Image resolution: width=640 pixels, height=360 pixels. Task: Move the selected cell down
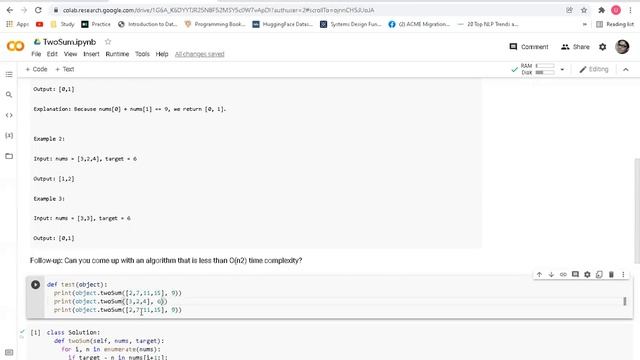click(x=551, y=275)
